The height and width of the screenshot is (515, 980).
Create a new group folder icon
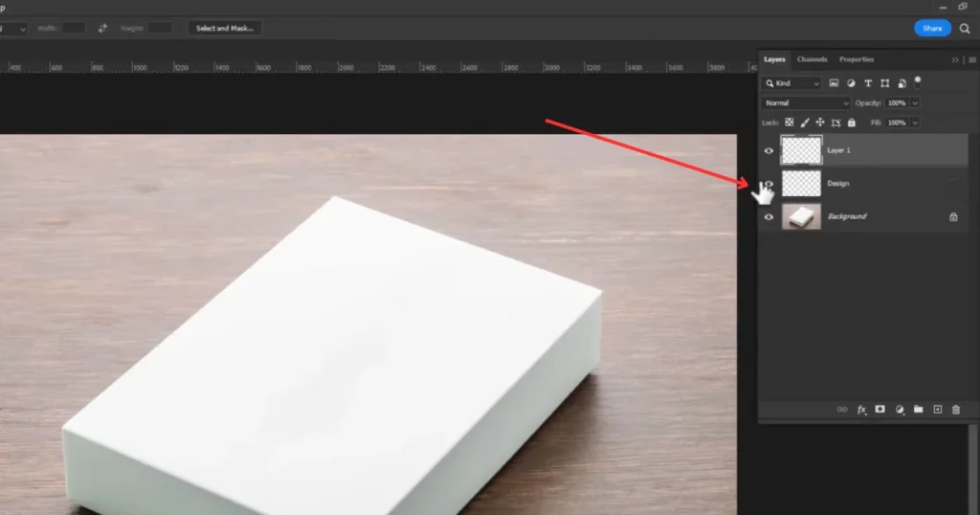(x=918, y=410)
